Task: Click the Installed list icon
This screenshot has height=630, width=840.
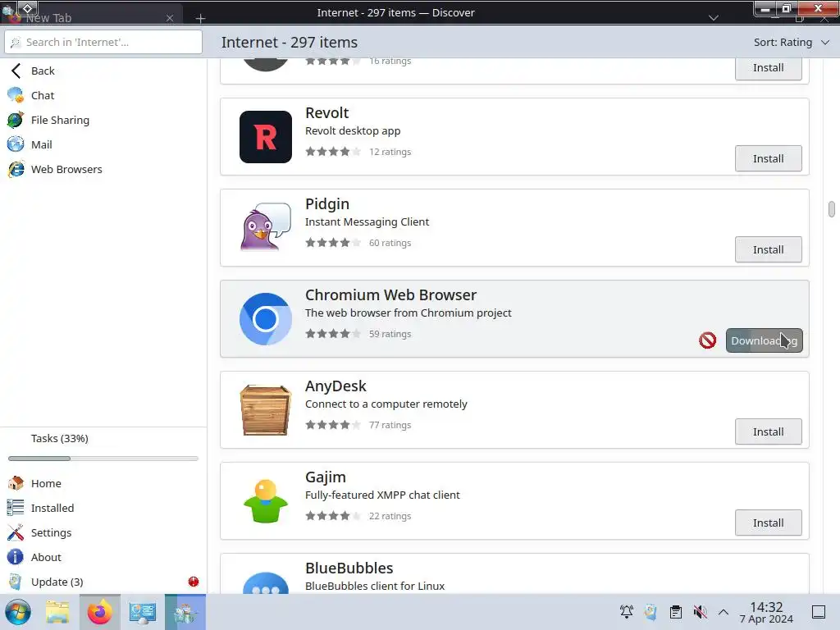Action: point(16,508)
